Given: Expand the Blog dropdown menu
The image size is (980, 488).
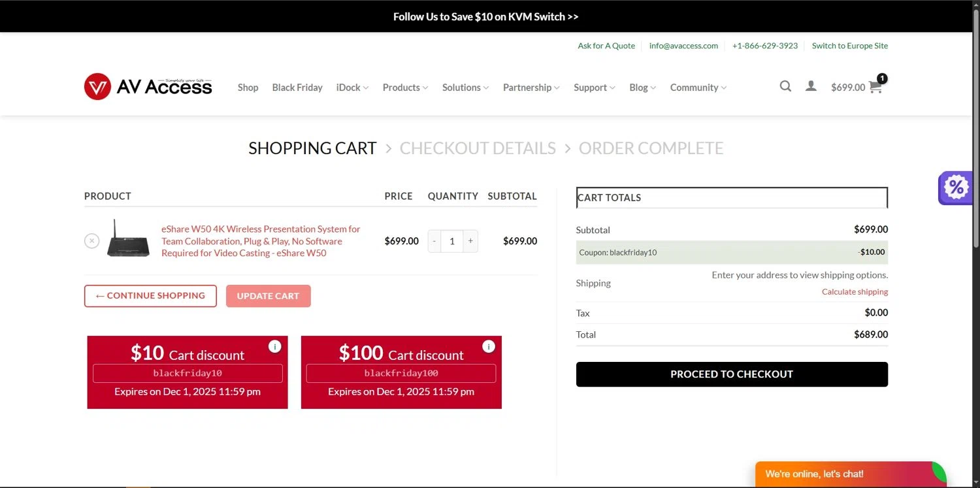Looking at the screenshot, I should pyautogui.click(x=642, y=88).
